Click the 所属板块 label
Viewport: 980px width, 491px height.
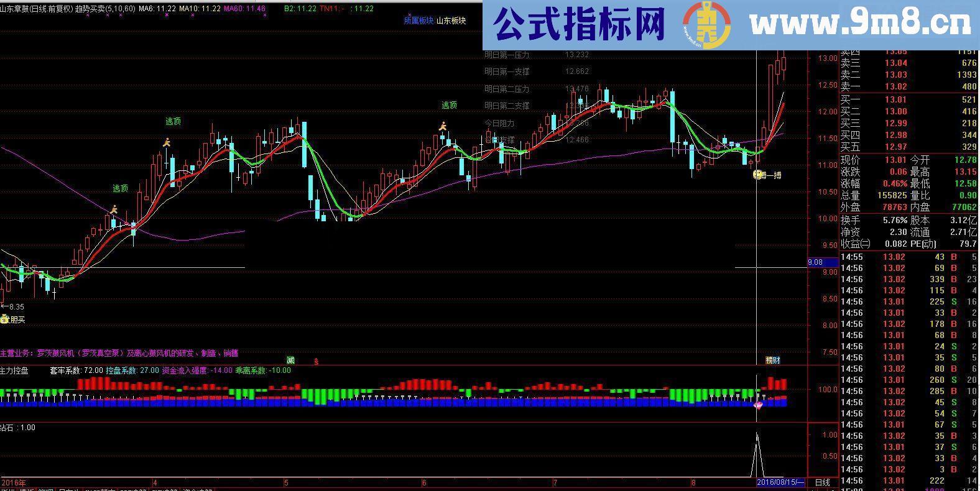pyautogui.click(x=418, y=21)
